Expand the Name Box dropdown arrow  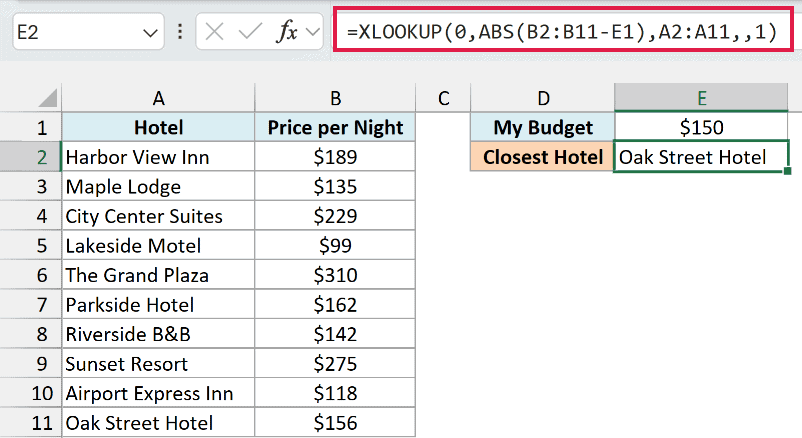click(150, 33)
